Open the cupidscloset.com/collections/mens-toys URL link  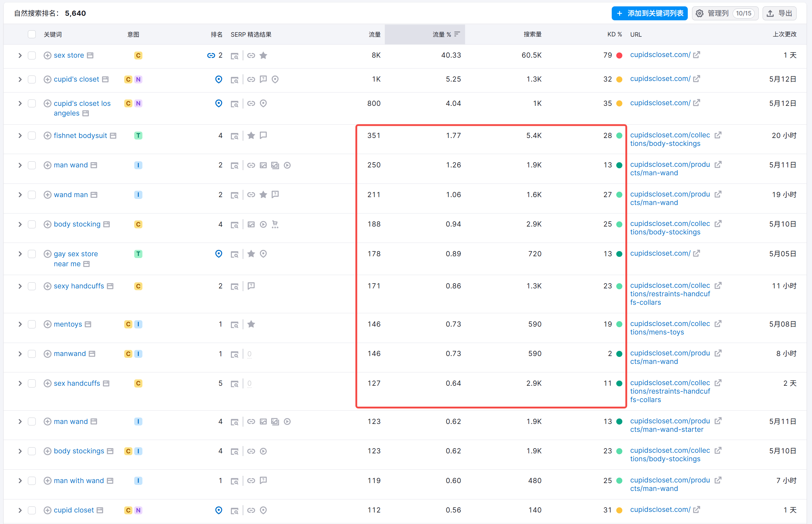click(x=670, y=328)
